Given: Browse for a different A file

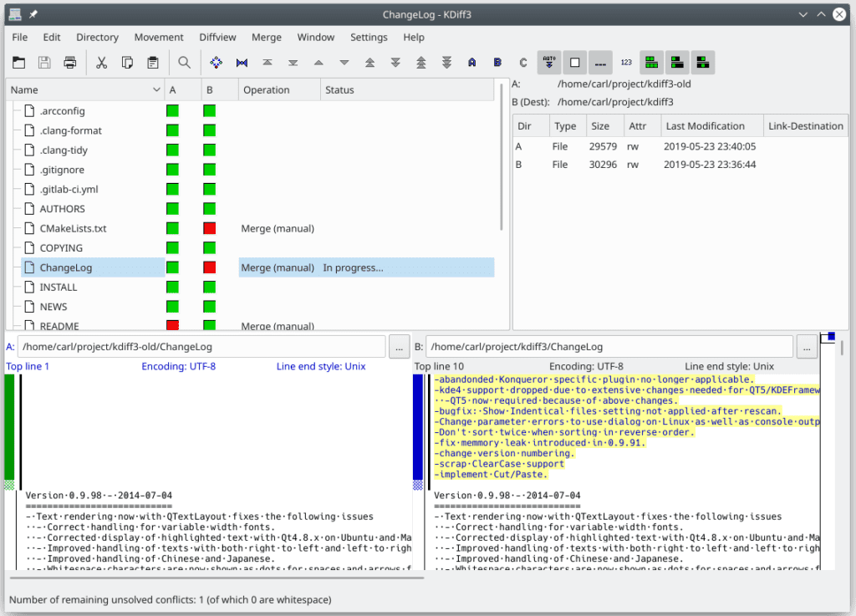Looking at the screenshot, I should pyautogui.click(x=399, y=346).
